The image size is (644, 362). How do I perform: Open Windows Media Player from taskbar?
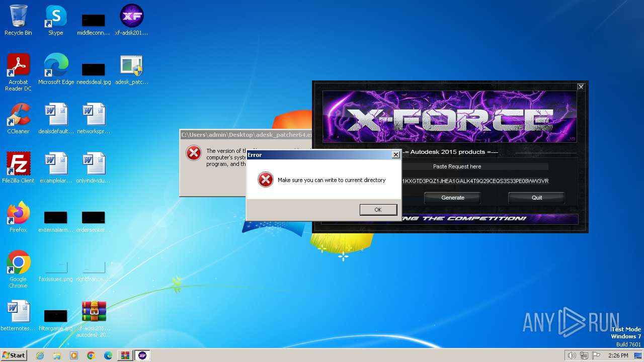[x=74, y=355]
